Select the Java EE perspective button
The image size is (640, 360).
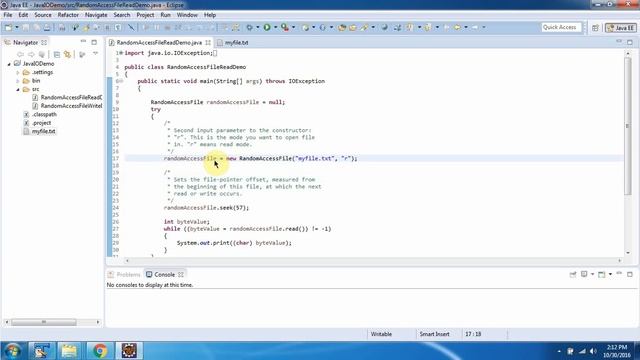coord(620,28)
